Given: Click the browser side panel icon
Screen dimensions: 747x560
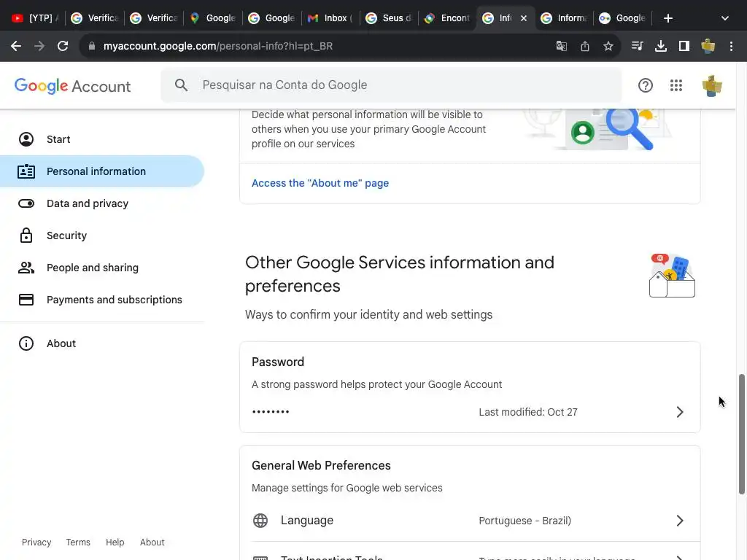Looking at the screenshot, I should point(684,46).
